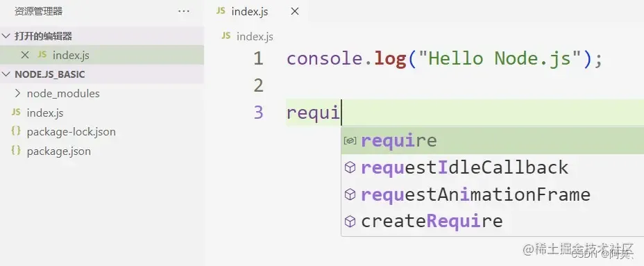This screenshot has width=644, height=266.
Task: Select the require suggestion
Action: [x=493, y=140]
